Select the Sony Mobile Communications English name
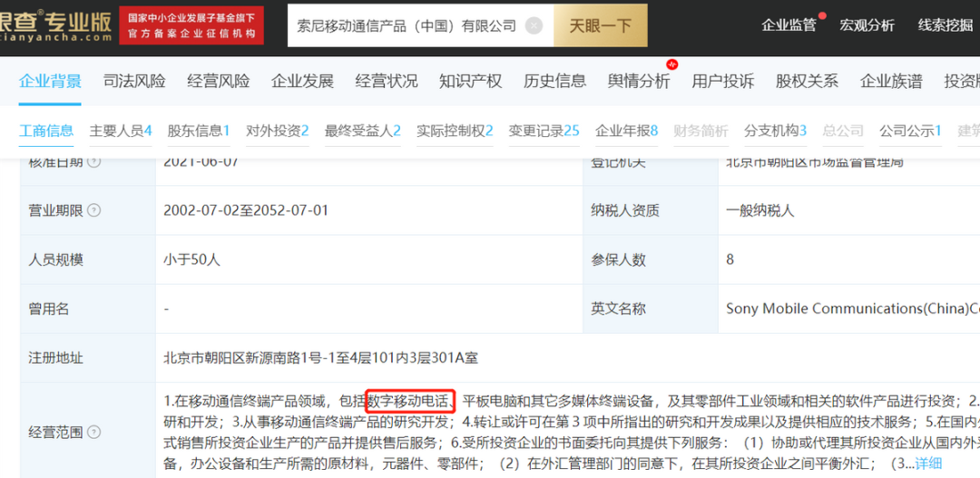Viewport: 980px width, 478px height. coord(852,308)
